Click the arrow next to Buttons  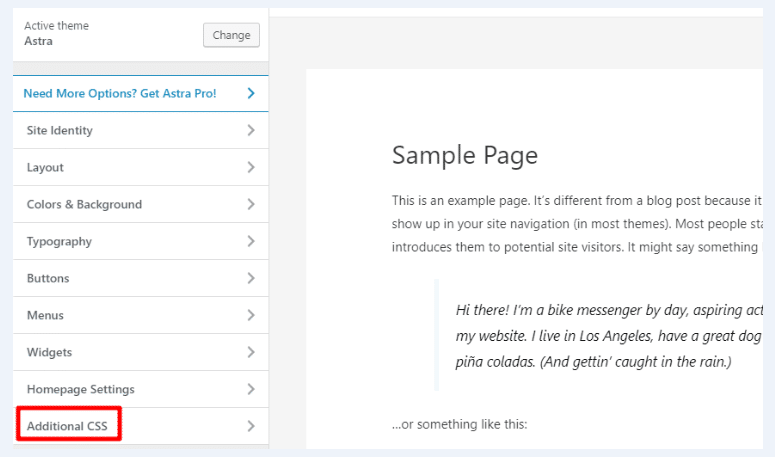coord(250,278)
